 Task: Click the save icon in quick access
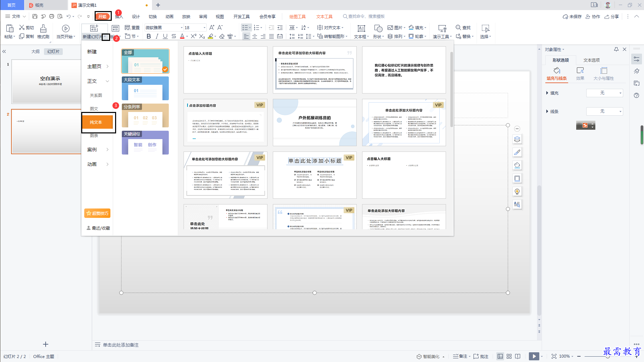[x=35, y=16]
